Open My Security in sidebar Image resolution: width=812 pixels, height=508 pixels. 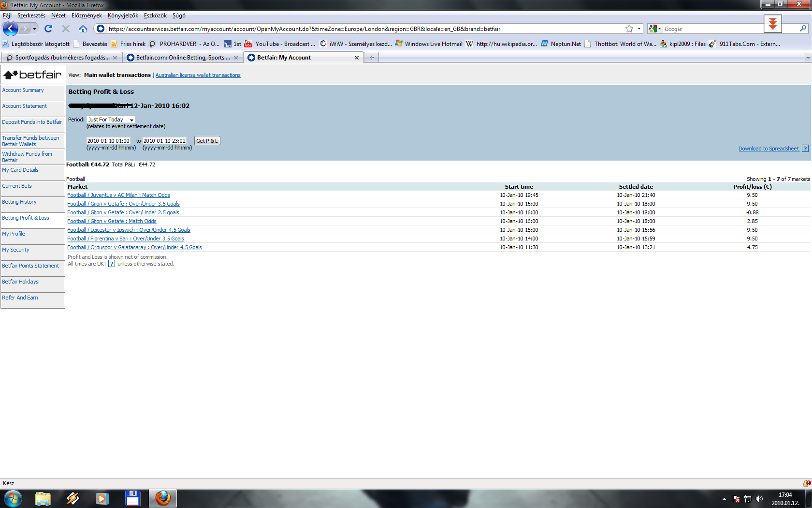(15, 250)
